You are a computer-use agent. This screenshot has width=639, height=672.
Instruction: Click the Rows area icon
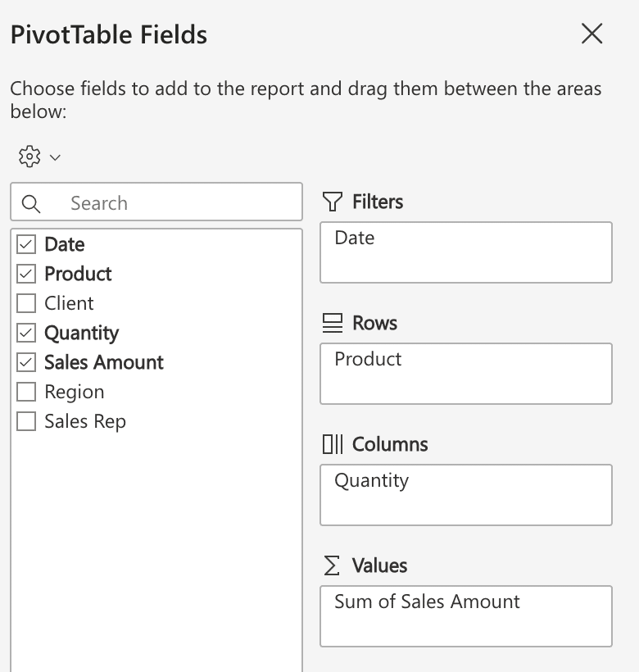(333, 323)
